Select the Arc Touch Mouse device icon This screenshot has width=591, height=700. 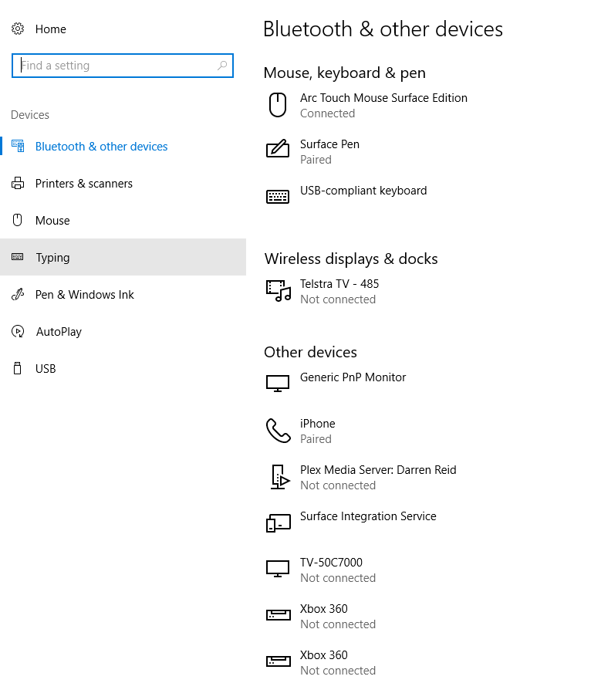point(278,106)
